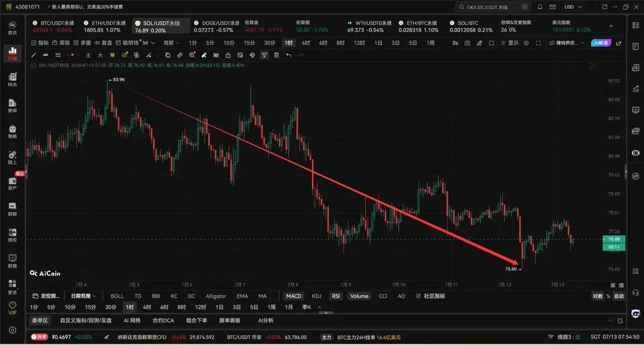Screen dimensions: 644x345
Task: Toggle the MACD indicator
Action: pyautogui.click(x=294, y=296)
